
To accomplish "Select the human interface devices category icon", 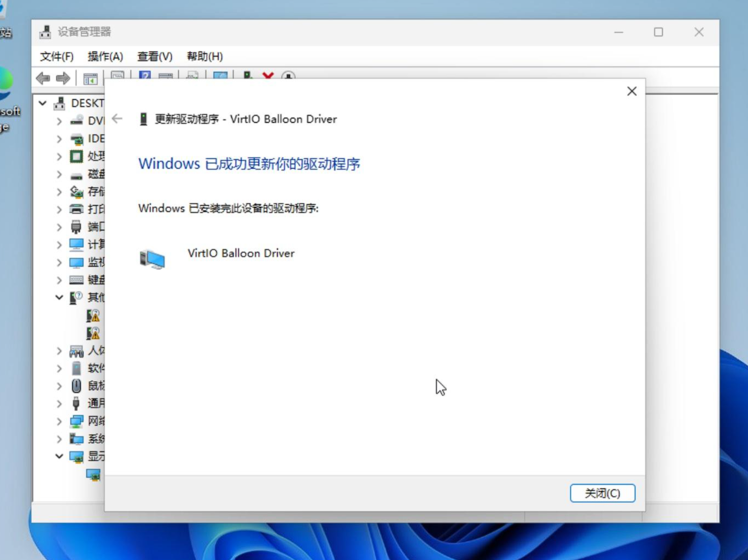I will click(x=77, y=351).
